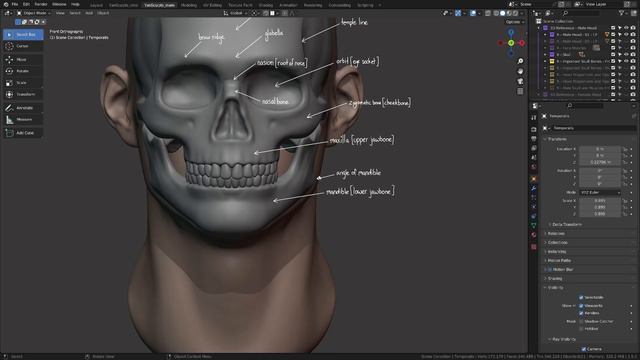Open the Window menu
The height and width of the screenshot is (360, 640).
pyautogui.click(x=59, y=4)
